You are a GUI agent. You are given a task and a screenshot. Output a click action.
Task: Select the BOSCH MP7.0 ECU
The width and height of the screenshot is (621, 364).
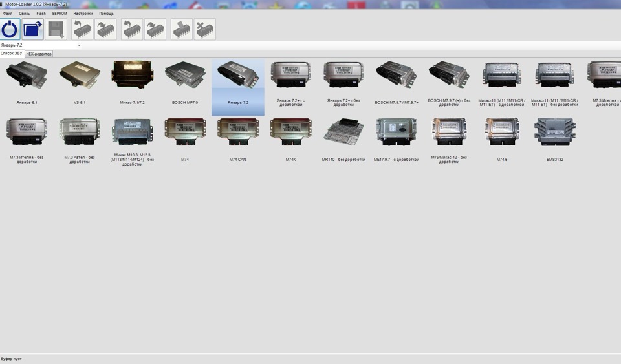click(185, 83)
